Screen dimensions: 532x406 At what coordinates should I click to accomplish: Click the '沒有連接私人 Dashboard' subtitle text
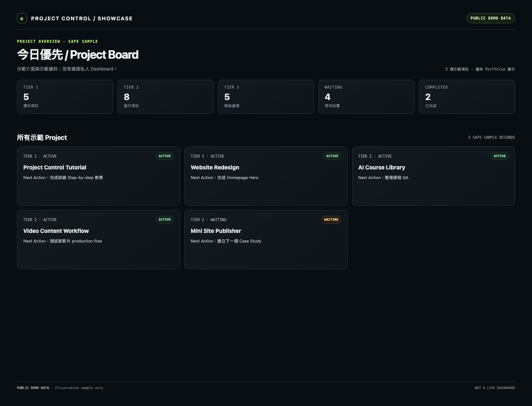(89, 69)
